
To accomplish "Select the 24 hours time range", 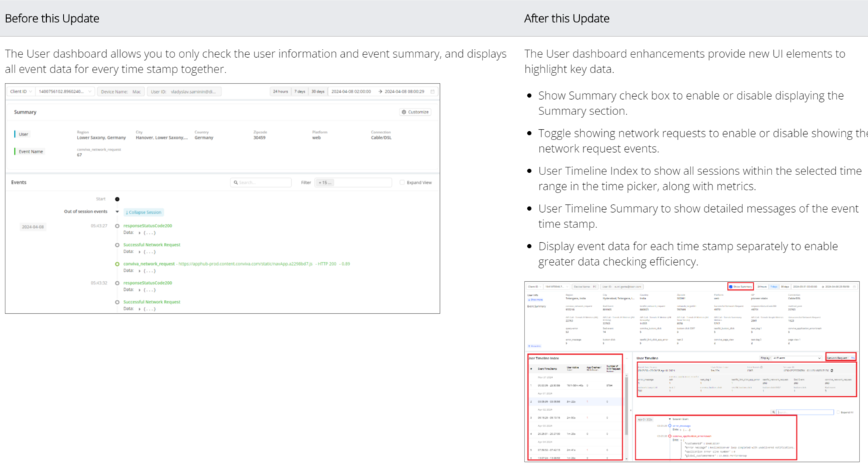I will pos(280,91).
